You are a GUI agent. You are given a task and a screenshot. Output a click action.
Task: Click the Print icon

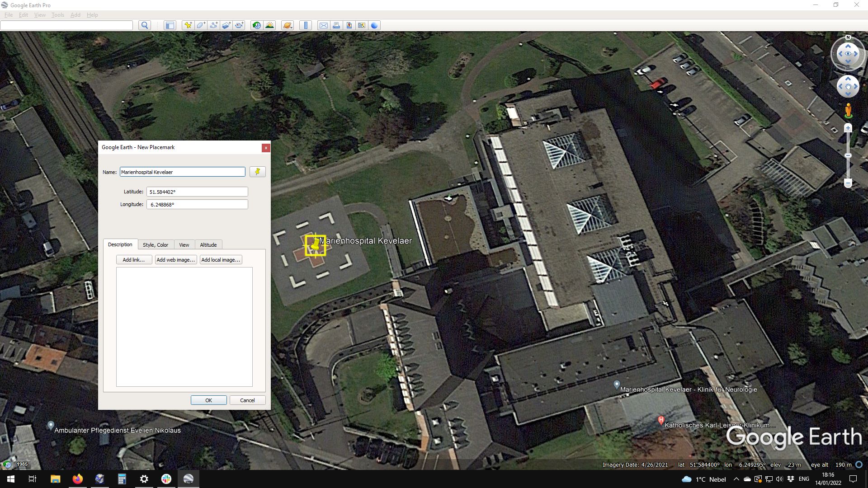336,25
